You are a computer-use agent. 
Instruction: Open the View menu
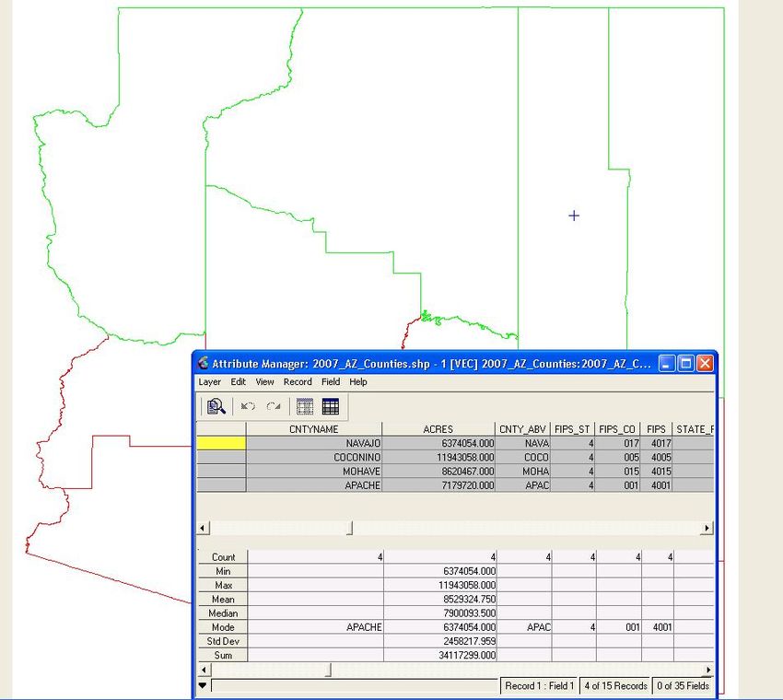point(264,381)
